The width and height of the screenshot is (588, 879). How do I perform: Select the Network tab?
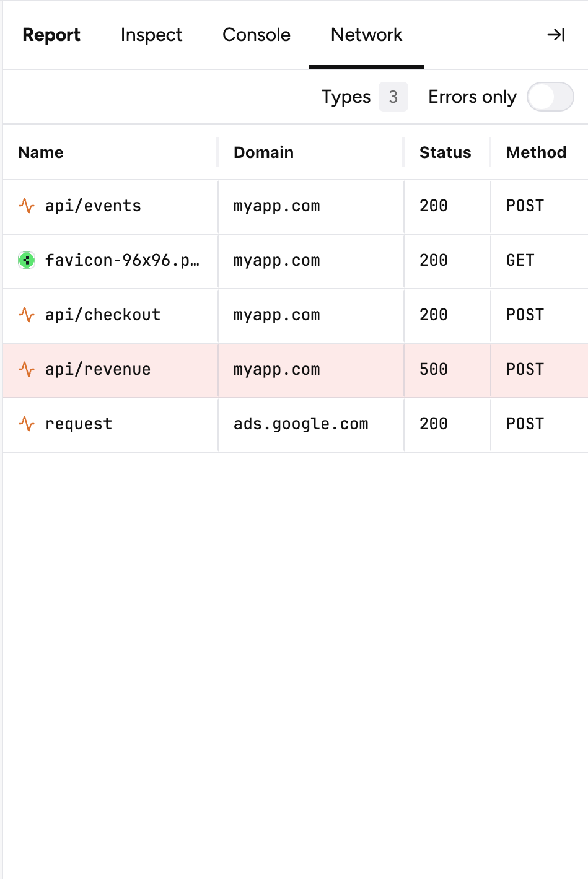[x=366, y=35]
